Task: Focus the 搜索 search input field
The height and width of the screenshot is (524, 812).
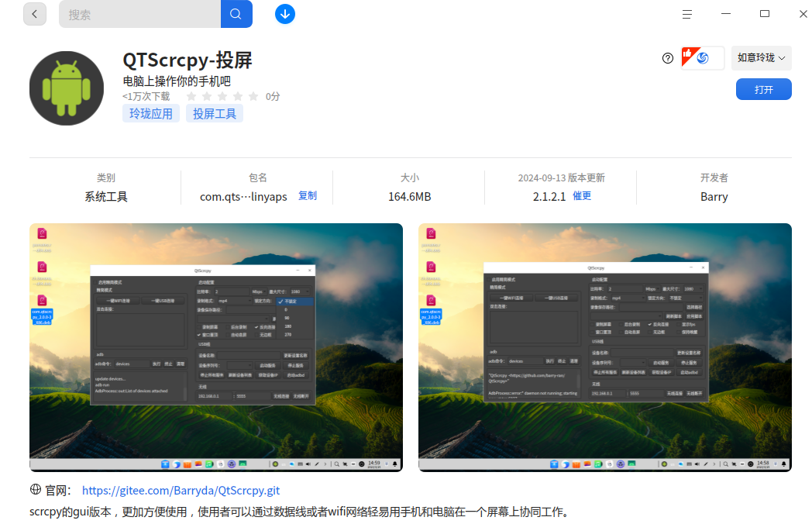Action: point(139,14)
